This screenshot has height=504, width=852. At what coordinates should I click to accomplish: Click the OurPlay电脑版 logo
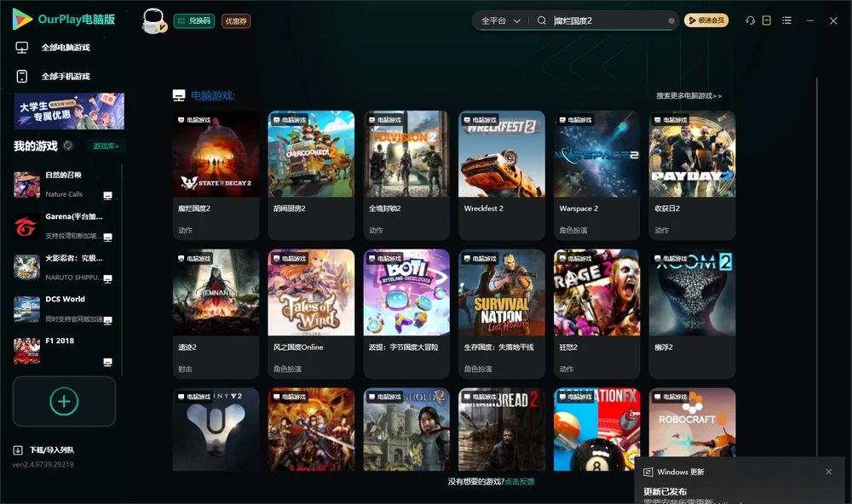click(x=64, y=20)
